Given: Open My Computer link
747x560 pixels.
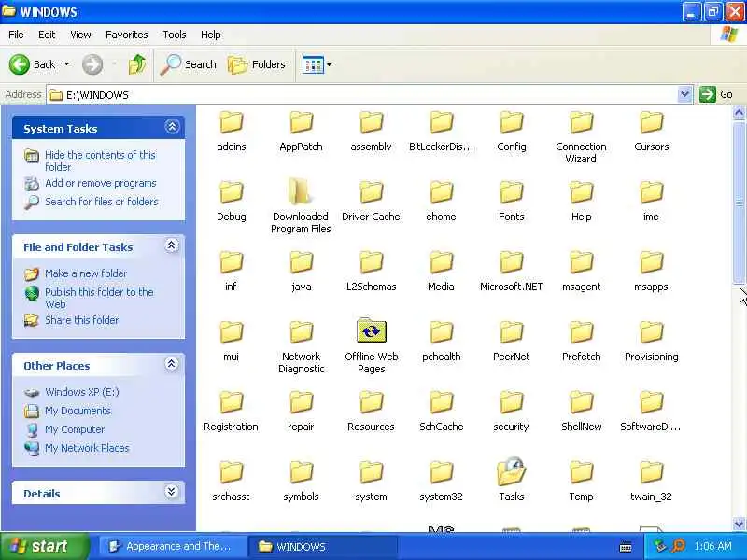Looking at the screenshot, I should point(75,429).
